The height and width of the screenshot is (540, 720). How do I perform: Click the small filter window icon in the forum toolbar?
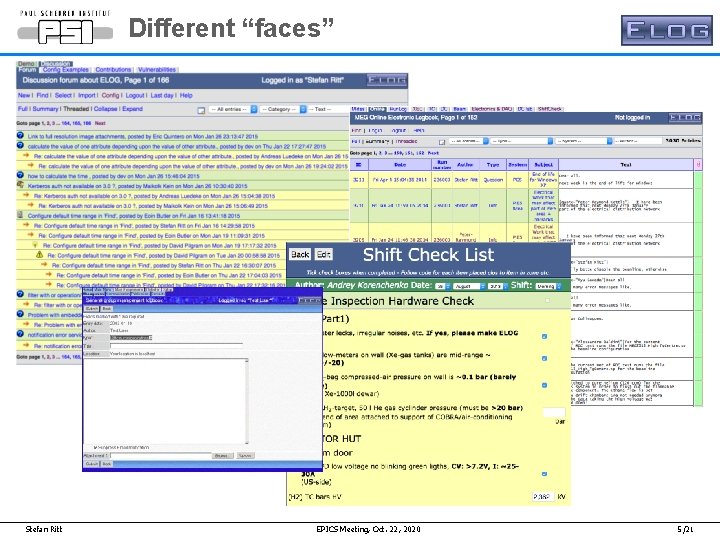(x=201, y=110)
